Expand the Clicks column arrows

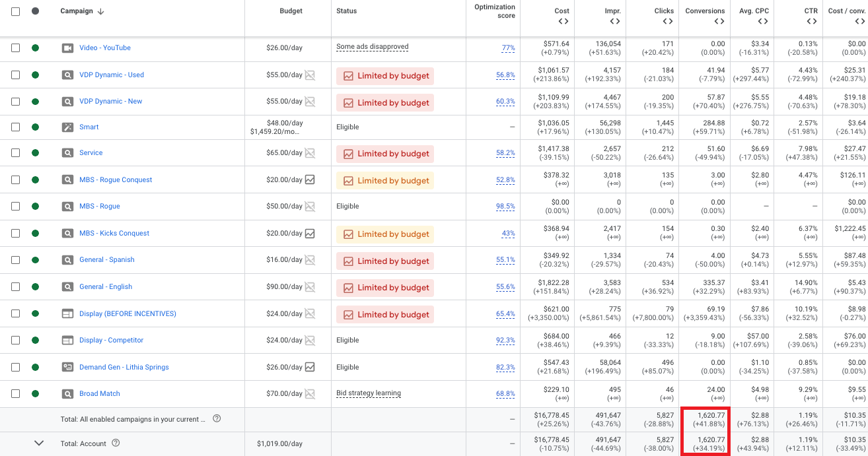[x=668, y=22]
